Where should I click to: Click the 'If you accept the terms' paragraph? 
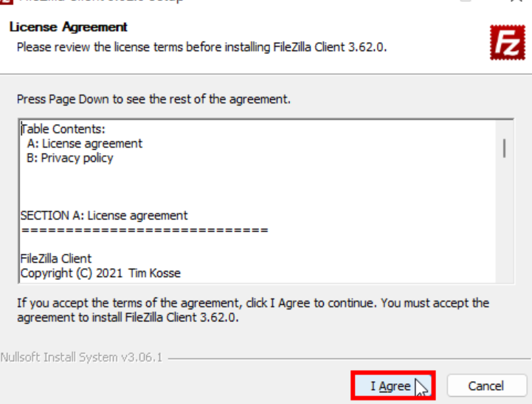(x=253, y=310)
